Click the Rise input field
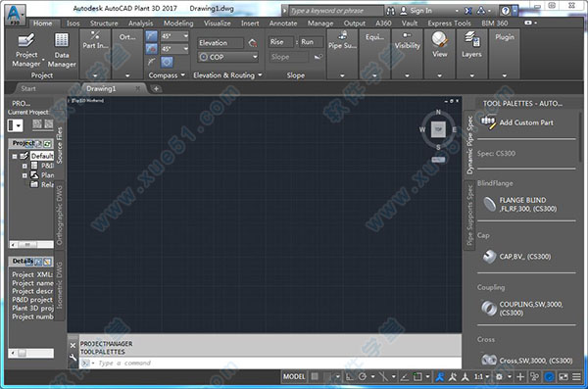The height and width of the screenshot is (389, 588). click(x=280, y=42)
